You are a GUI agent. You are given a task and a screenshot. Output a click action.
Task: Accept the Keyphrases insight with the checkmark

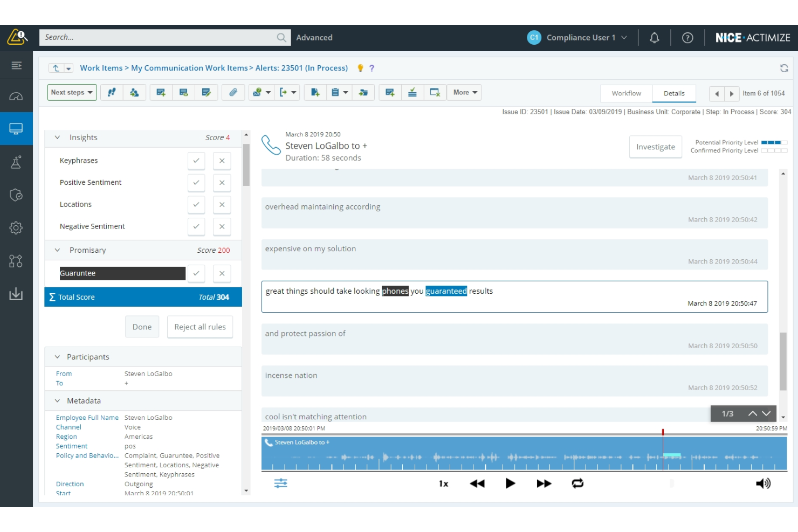(196, 160)
